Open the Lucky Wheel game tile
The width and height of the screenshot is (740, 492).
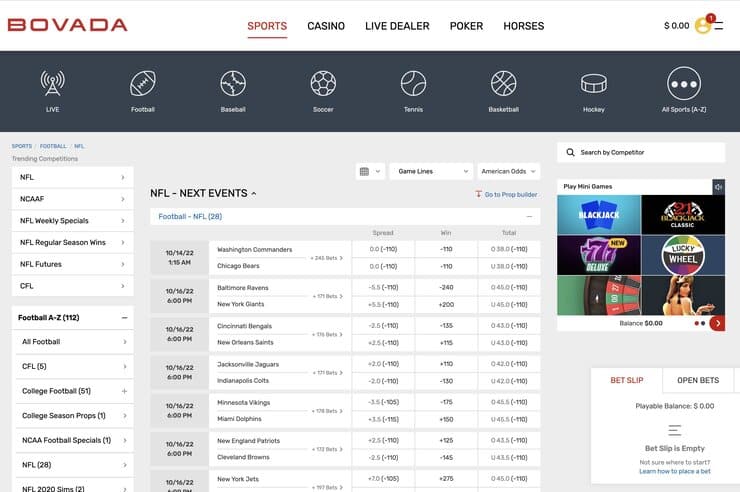coord(683,255)
